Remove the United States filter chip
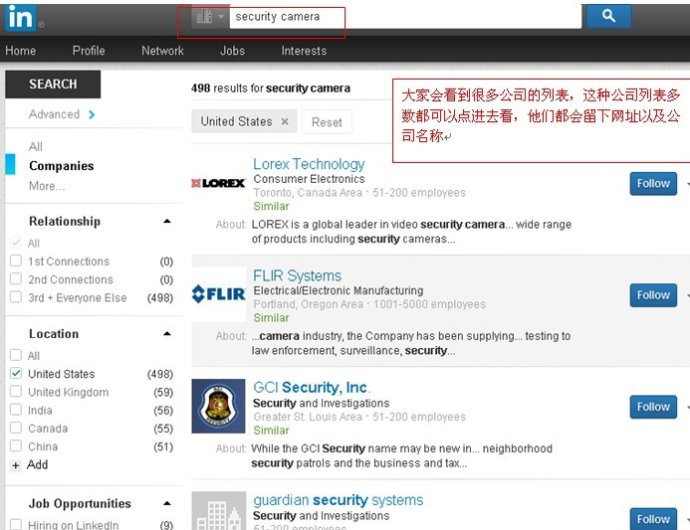The width and height of the screenshot is (690, 530). [x=284, y=122]
